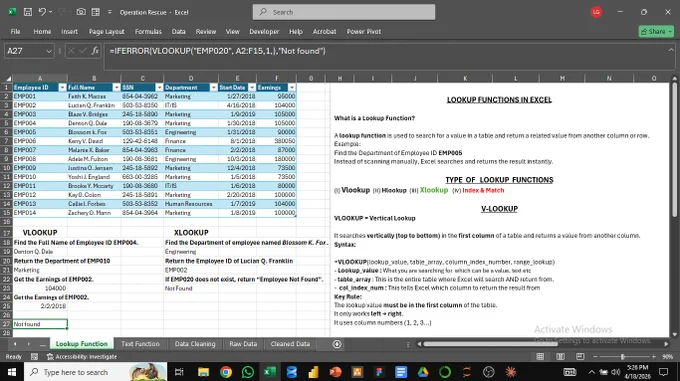This screenshot has width=680, height=381.
Task: Click the Insert Function fx icon
Action: [x=95, y=51]
